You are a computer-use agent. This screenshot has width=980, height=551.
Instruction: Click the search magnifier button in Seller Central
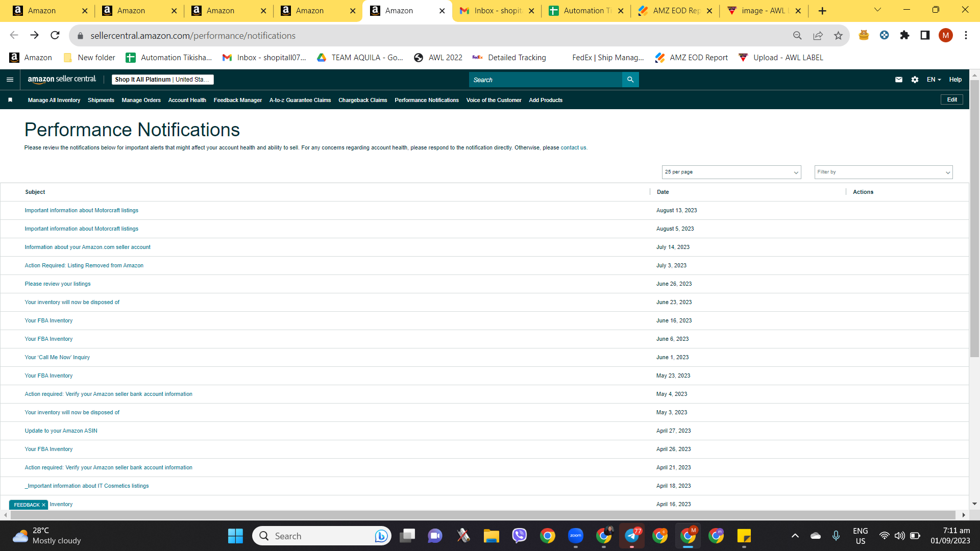pos(630,80)
